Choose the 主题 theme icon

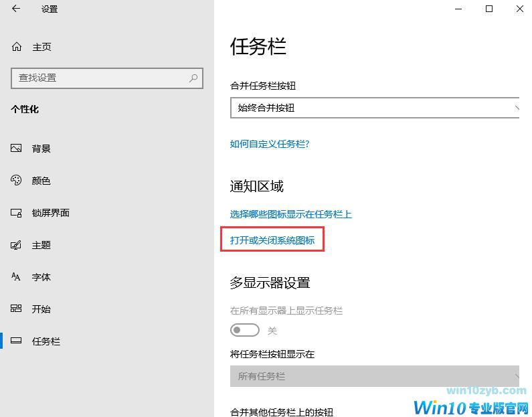click(x=16, y=245)
